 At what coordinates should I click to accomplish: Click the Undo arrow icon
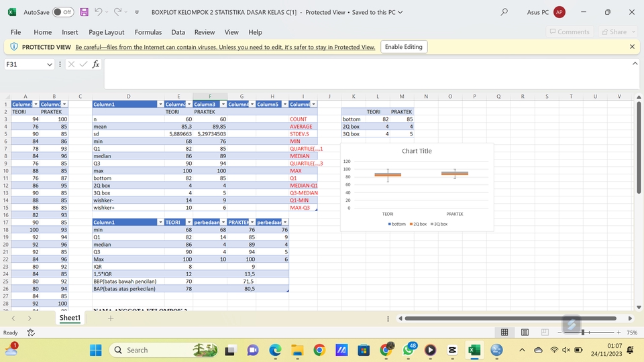[x=98, y=12]
